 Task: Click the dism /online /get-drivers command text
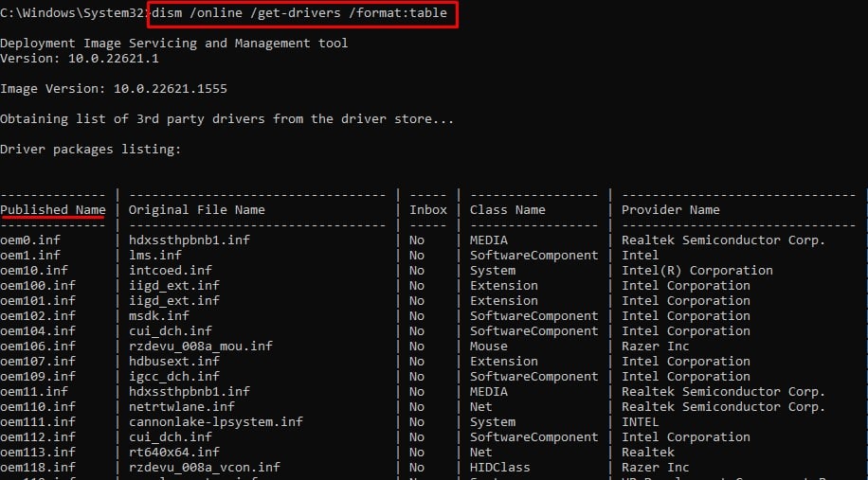298,12
